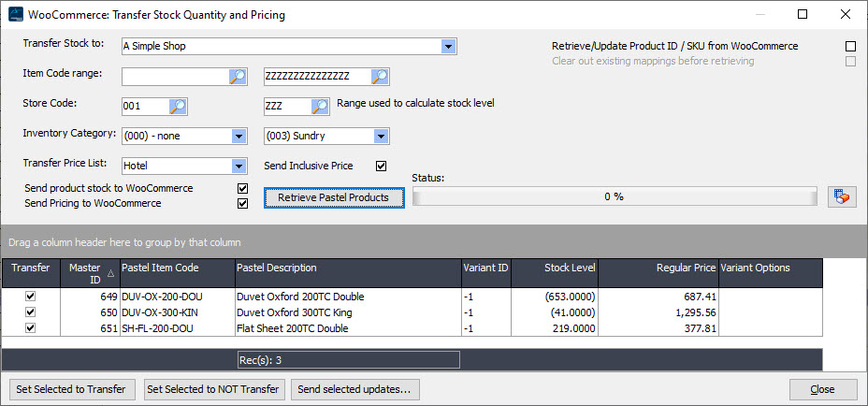This screenshot has height=406, width=868.
Task: Click the Variant ID column header
Action: click(486, 273)
